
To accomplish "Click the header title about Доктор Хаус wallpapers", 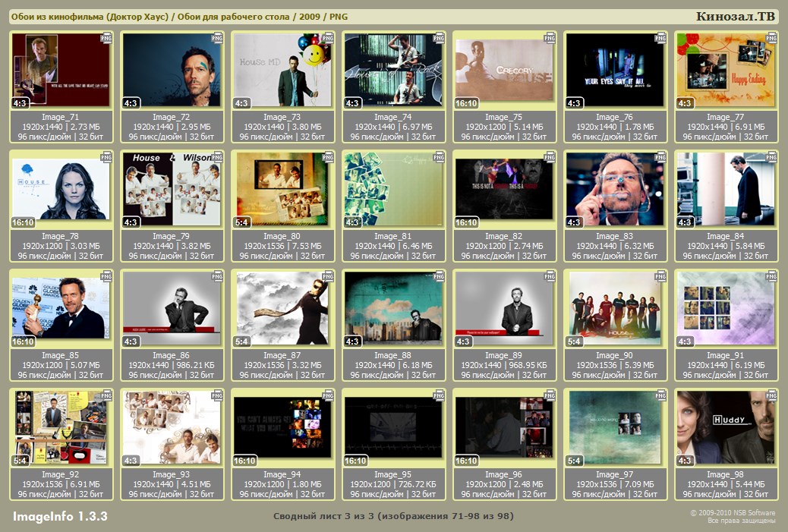I will pyautogui.click(x=184, y=17).
